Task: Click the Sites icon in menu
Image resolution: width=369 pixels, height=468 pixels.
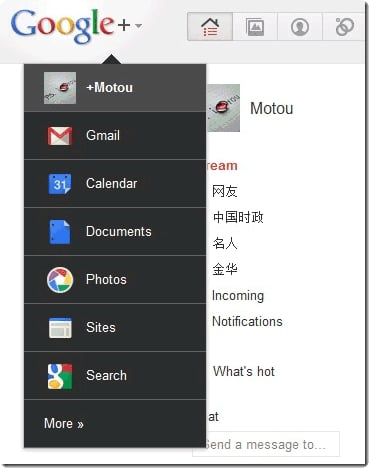Action: click(x=60, y=328)
